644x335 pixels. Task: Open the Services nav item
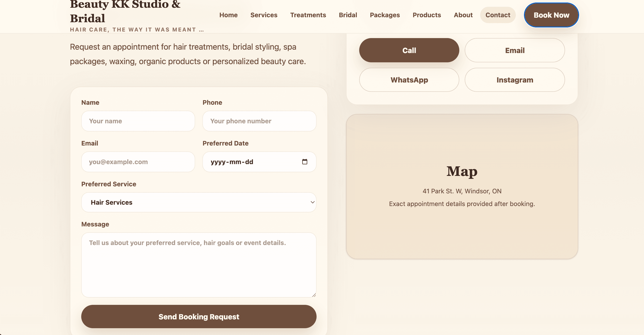[264, 15]
